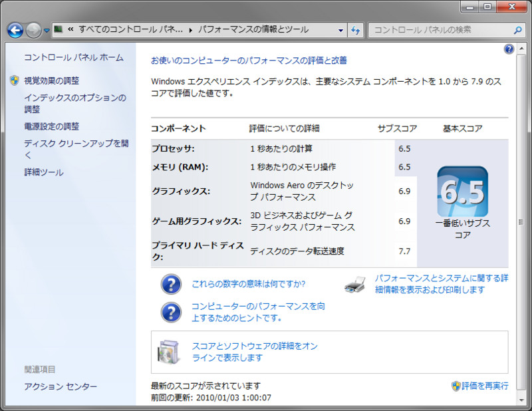Viewport: 532px width, 411px height.
Task: Click the プロセッサ: row label
Action: [173, 149]
